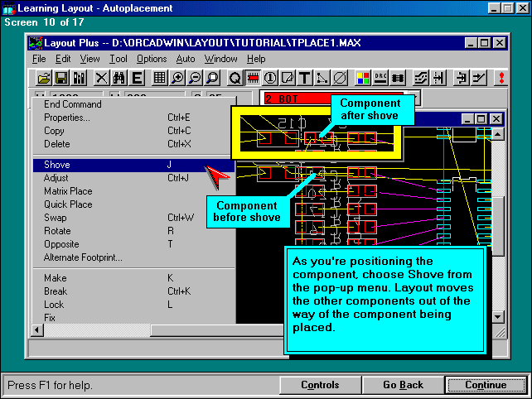The image size is (532, 399).
Task: Click the red exclamation mark icon
Action: point(501,78)
